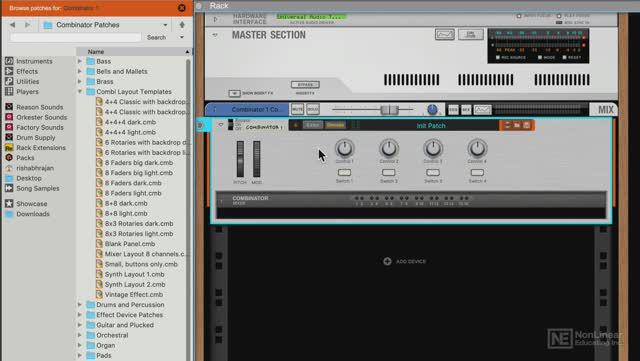
Task: Open the Search options dropdown arrow
Action: pos(182,37)
